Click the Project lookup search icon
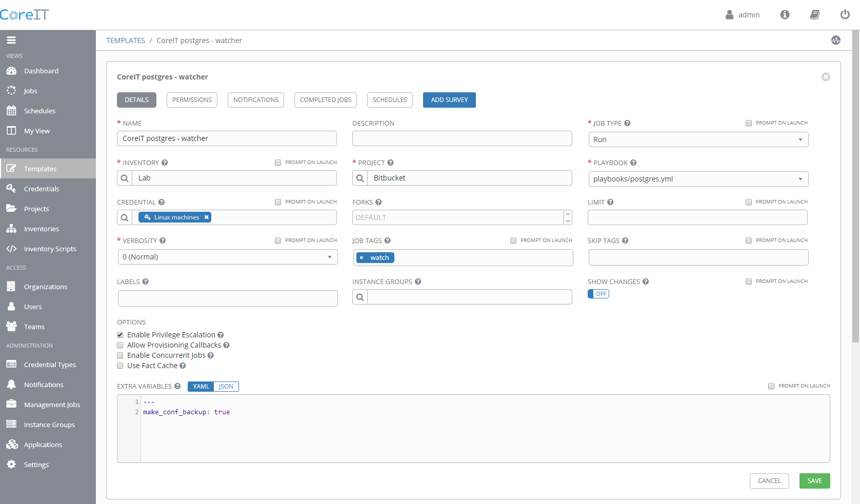The width and height of the screenshot is (860, 504). pyautogui.click(x=360, y=178)
